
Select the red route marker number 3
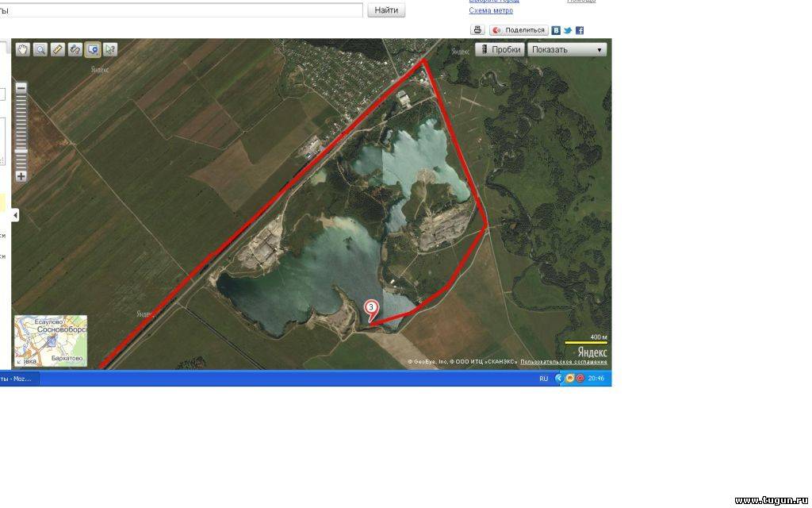(371, 309)
